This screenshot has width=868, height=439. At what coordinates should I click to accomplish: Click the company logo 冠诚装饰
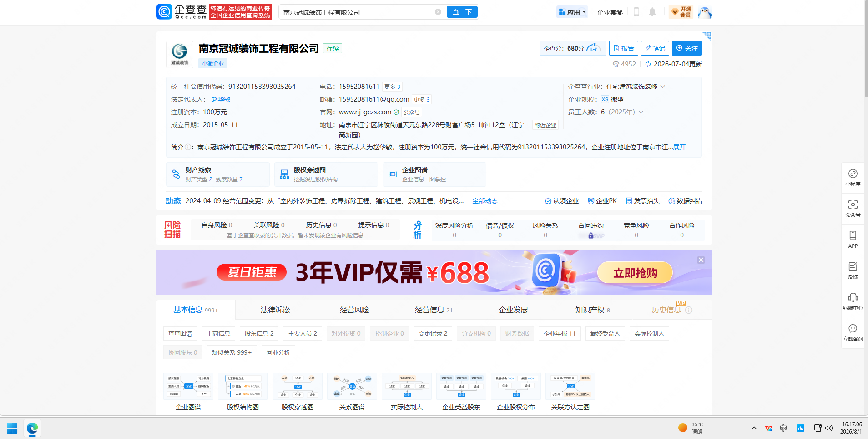180,55
